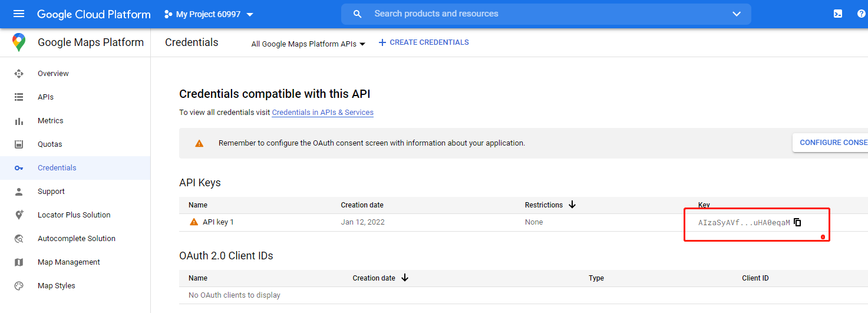Click API Keys Creation date column header
Image resolution: width=868 pixels, height=313 pixels.
pos(362,205)
